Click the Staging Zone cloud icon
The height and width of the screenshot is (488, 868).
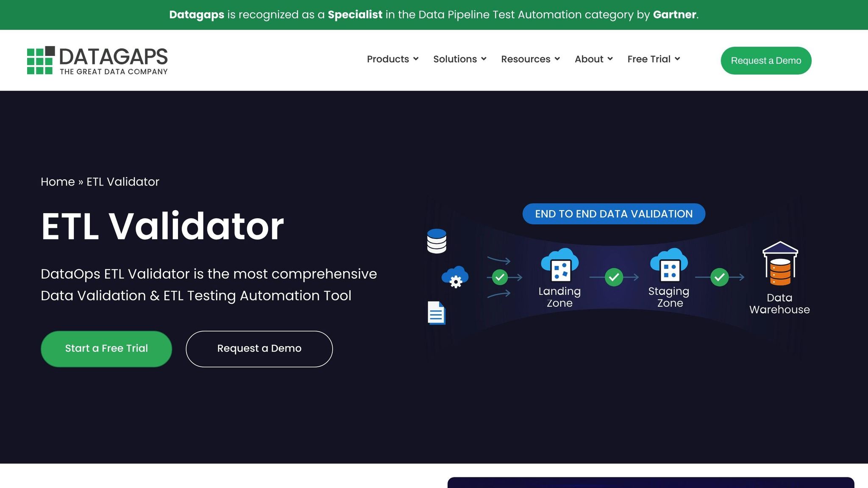(669, 265)
